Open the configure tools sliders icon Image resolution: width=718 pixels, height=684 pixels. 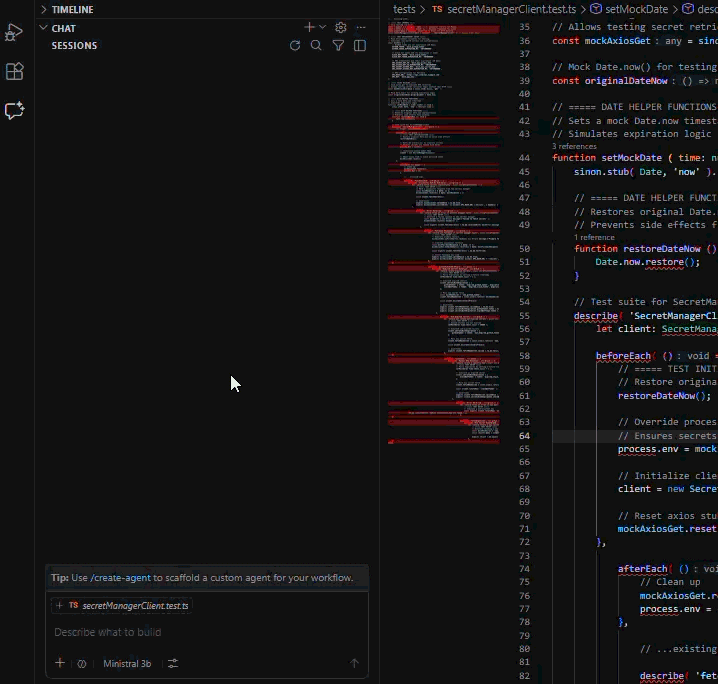tap(173, 663)
